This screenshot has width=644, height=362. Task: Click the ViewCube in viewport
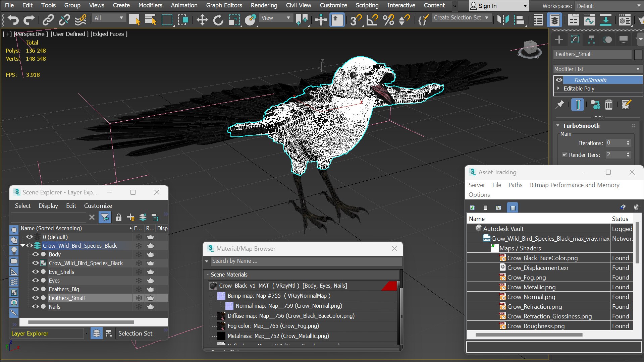click(530, 49)
